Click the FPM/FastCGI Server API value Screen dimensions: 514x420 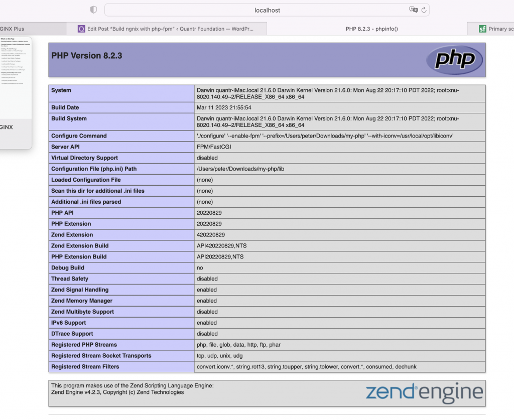(x=214, y=147)
